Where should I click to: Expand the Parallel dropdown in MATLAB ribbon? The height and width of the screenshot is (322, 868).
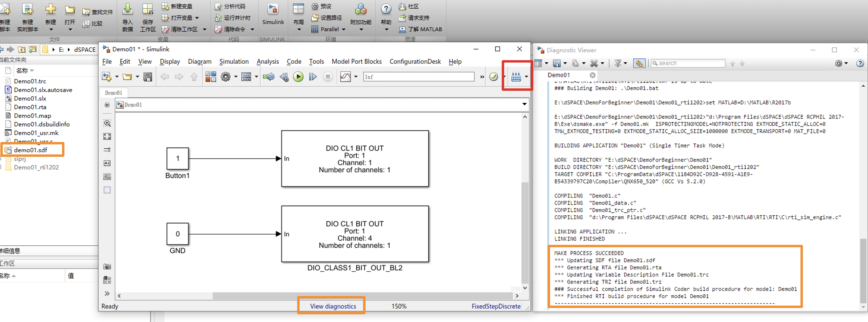point(344,29)
